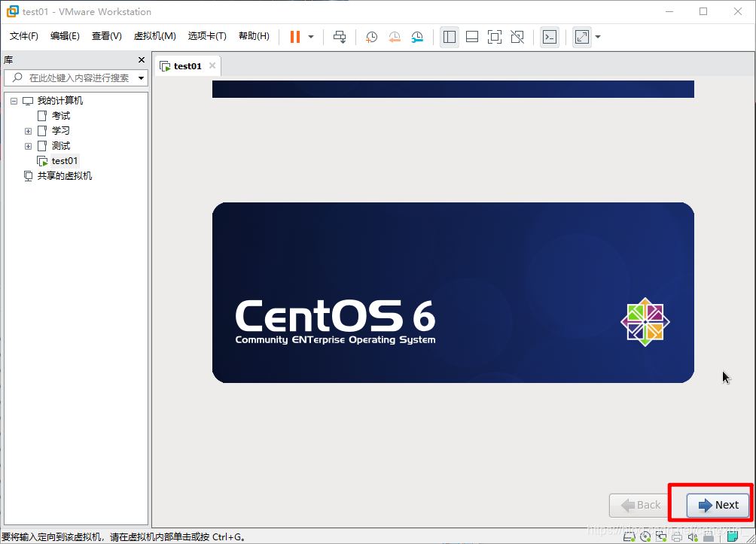Click the printer status icon
This screenshot has width=756, height=544.
[x=677, y=536]
